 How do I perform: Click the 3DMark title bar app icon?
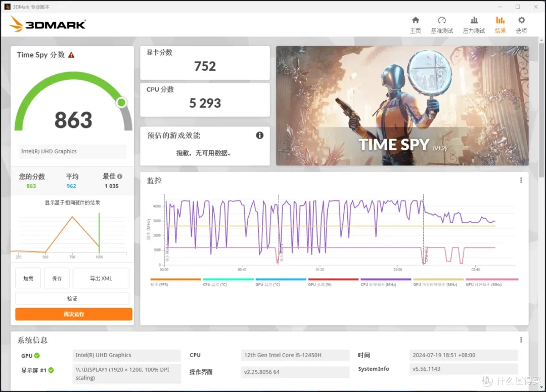[x=7, y=7]
